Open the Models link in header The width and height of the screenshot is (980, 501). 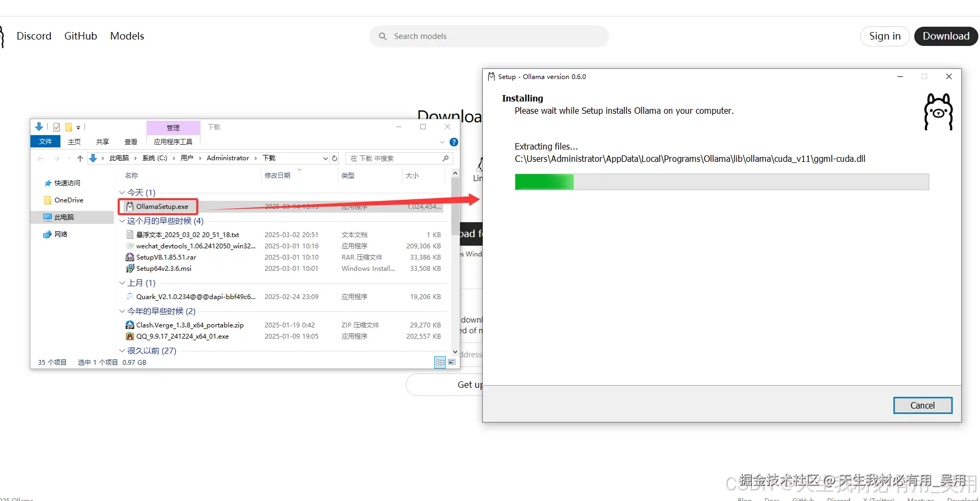[127, 36]
